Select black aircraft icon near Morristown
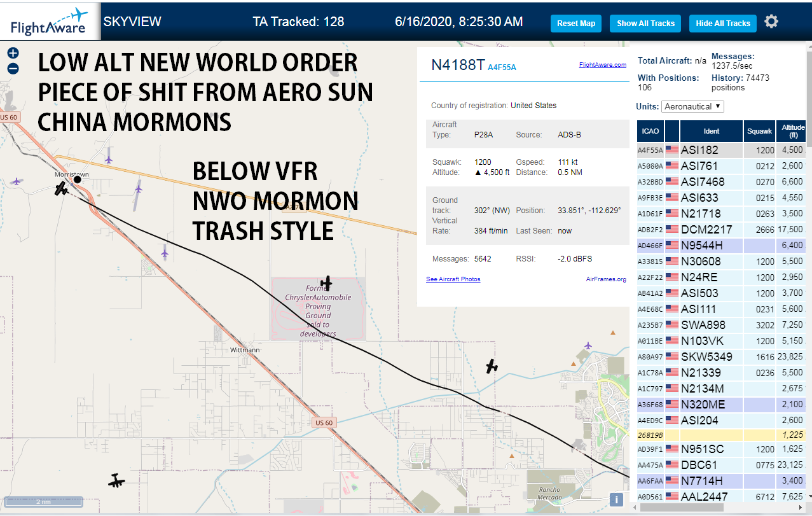812x516 pixels. coord(61,189)
